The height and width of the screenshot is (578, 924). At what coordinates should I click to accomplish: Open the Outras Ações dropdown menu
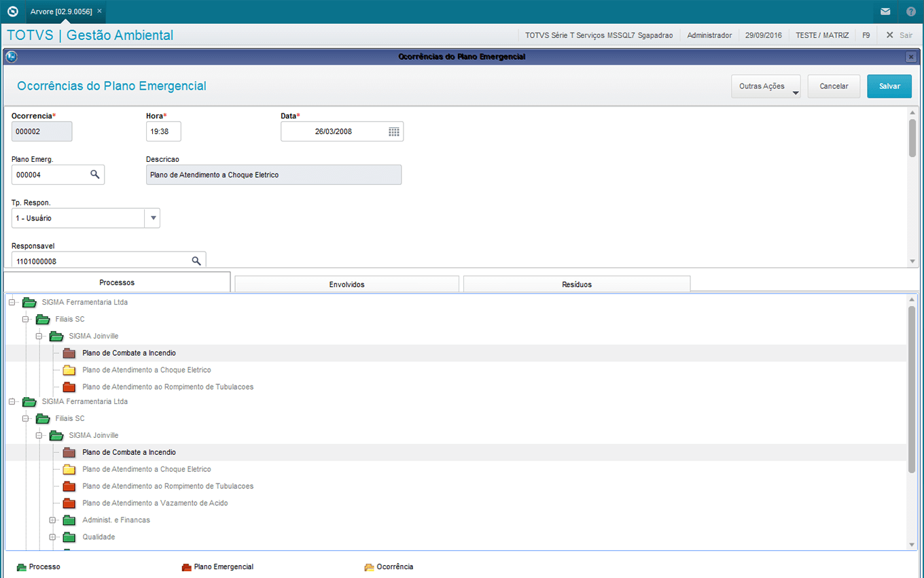pos(766,86)
